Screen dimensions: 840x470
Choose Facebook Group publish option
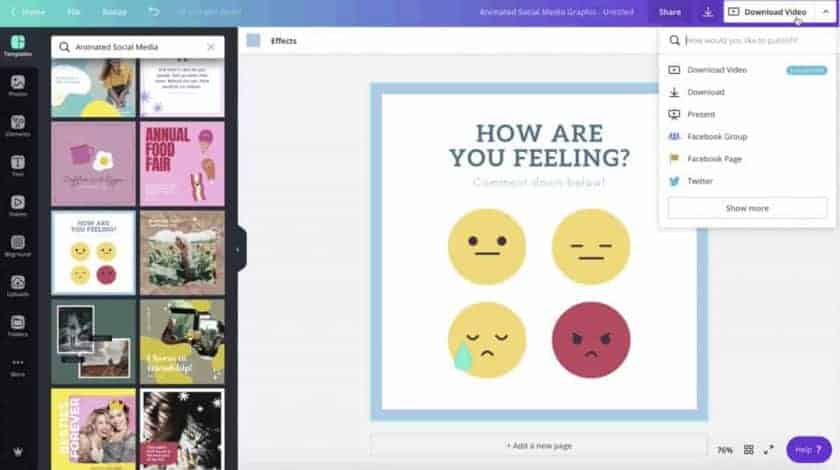(x=747, y=137)
